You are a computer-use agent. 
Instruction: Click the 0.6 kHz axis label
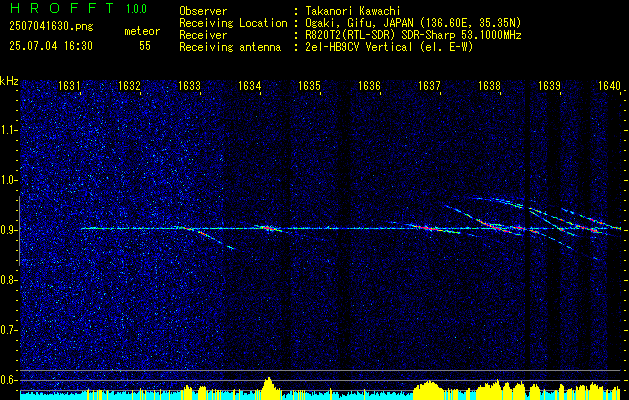(x=9, y=380)
